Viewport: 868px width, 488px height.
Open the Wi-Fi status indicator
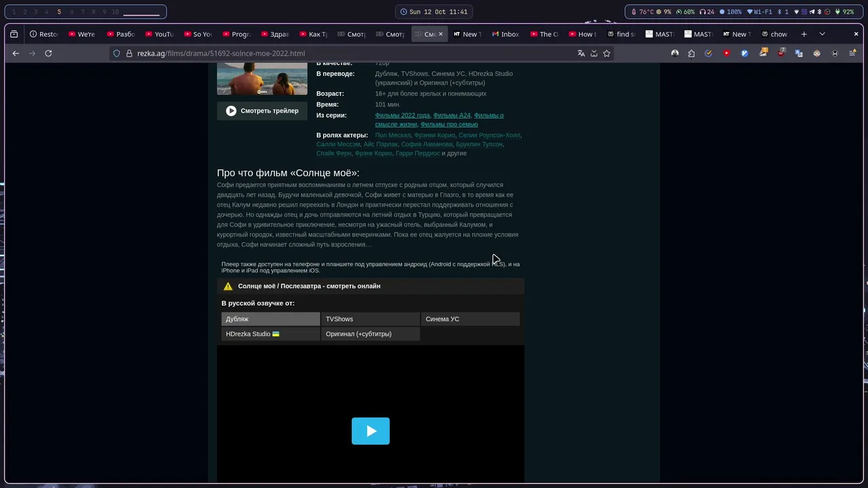(x=759, y=12)
